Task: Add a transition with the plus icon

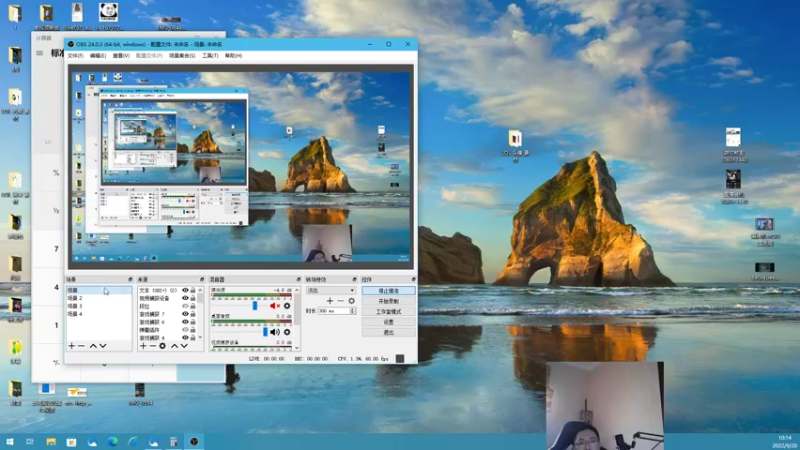Action: pos(330,301)
